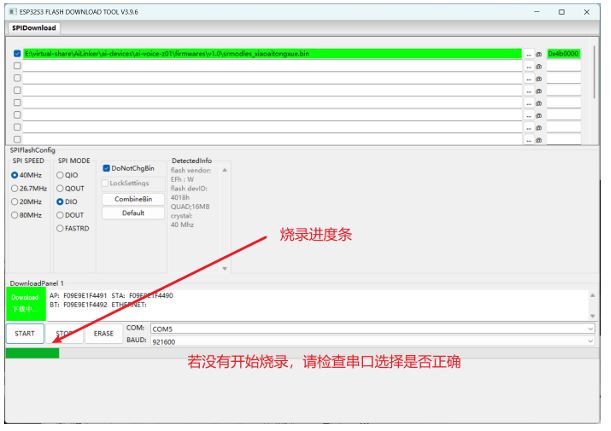This screenshot has width=611, height=431.
Task: Open the ... browse button on sixth row
Action: (x=529, y=116)
